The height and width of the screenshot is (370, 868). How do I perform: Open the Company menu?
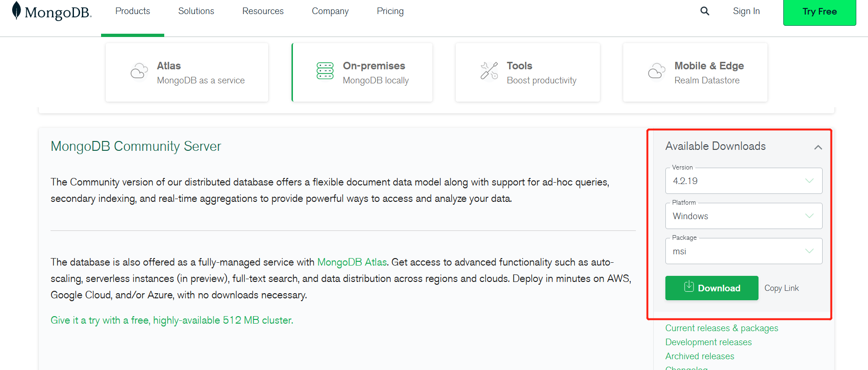(x=330, y=11)
